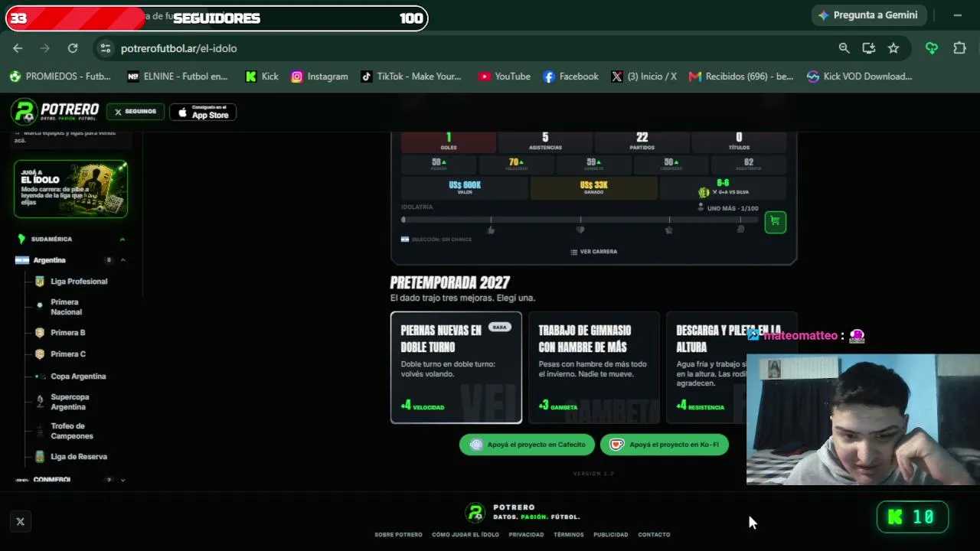This screenshot has width=980, height=551.
Task: Open site information icon in address bar
Action: tap(106, 48)
